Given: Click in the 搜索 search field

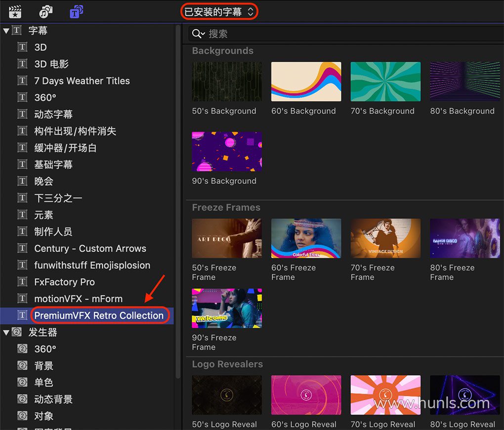Looking at the screenshot, I should click(x=346, y=34).
